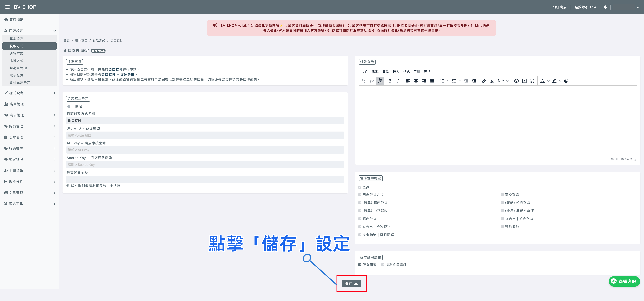644x301 pixels.
Task: Check the (綠界) 黑貓宅急便 checkbox
Action: tap(502, 211)
